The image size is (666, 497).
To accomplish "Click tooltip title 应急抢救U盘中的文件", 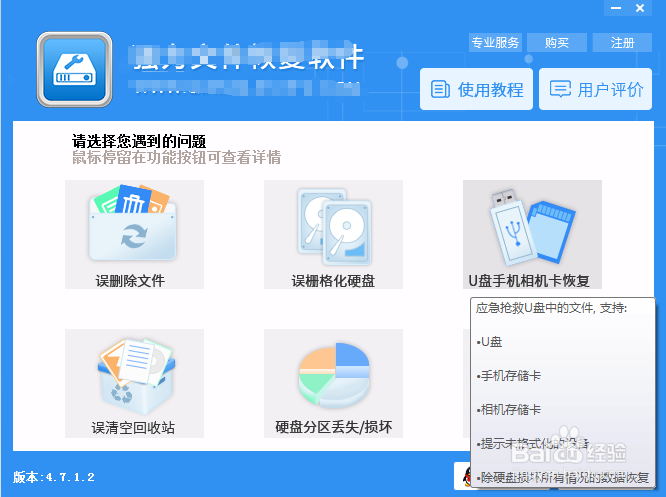I will (535, 308).
